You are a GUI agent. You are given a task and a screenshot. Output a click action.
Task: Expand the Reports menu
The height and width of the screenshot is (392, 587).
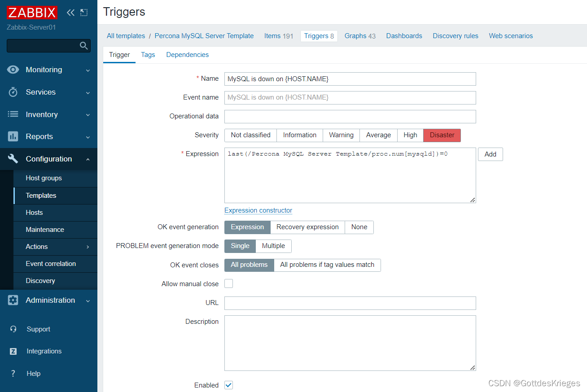tap(88, 137)
